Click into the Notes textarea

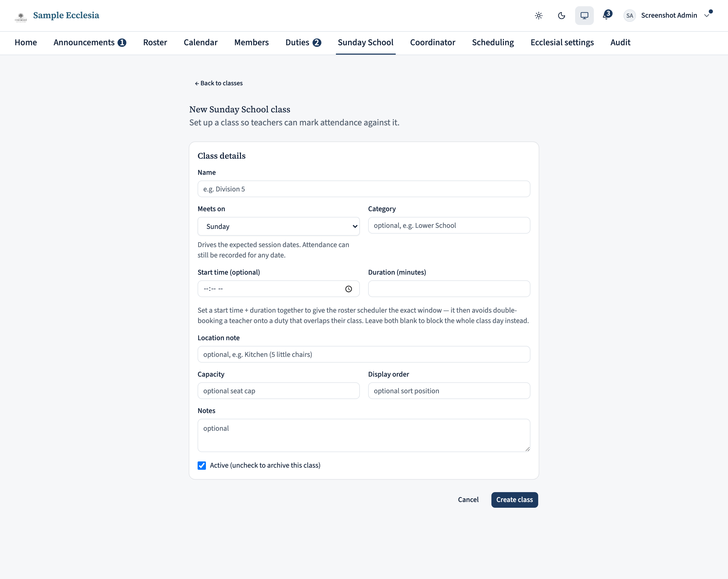pyautogui.click(x=364, y=435)
